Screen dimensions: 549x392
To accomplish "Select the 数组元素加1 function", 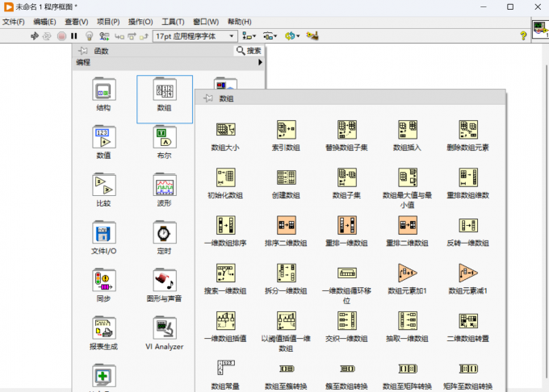I will click(408, 273).
